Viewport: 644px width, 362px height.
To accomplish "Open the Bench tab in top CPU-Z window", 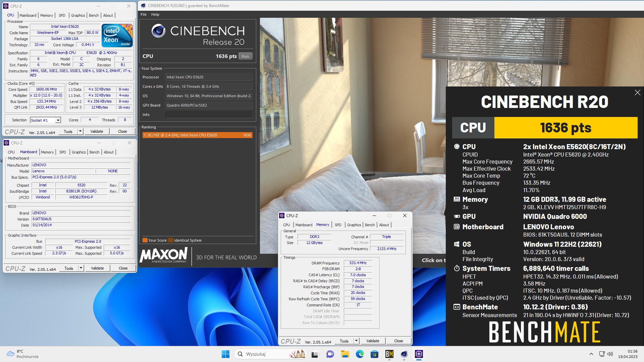I will click(x=94, y=15).
